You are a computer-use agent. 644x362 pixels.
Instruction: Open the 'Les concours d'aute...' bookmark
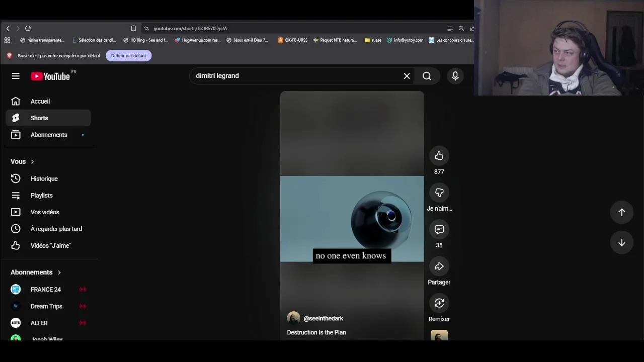[x=451, y=40]
